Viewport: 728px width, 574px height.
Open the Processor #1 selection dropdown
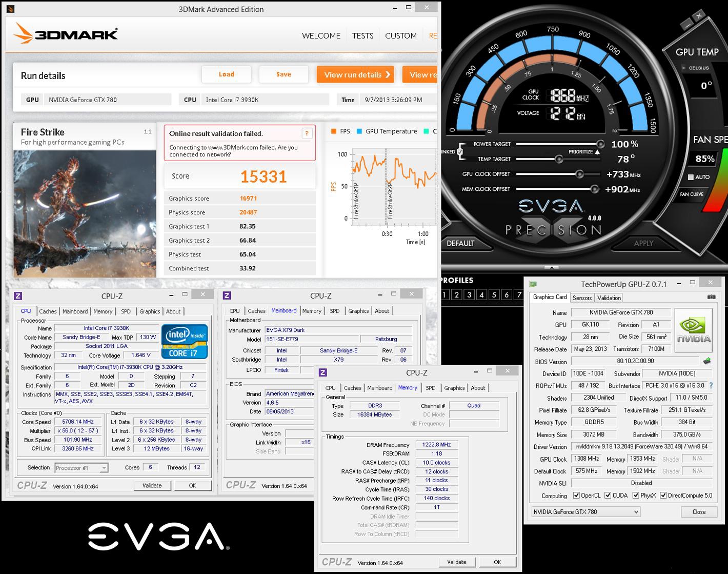[x=81, y=468]
